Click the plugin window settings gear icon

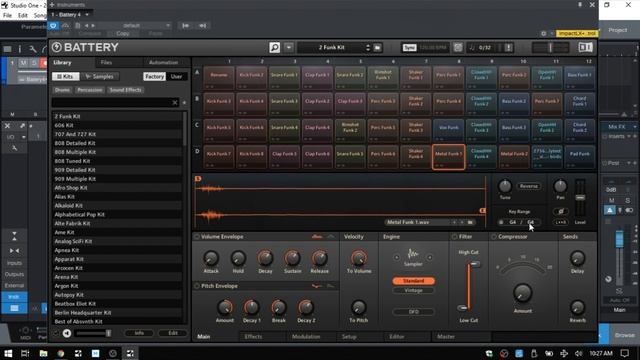click(543, 33)
